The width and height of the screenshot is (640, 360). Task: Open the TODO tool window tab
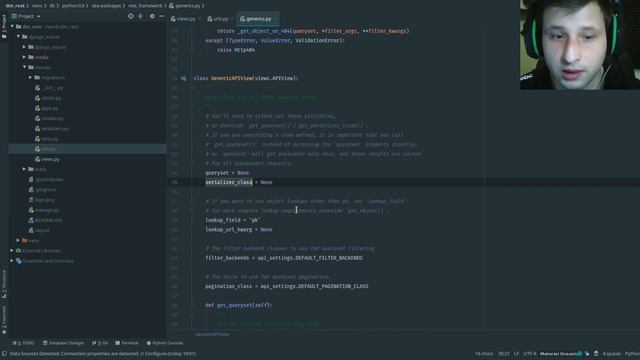pos(24,343)
